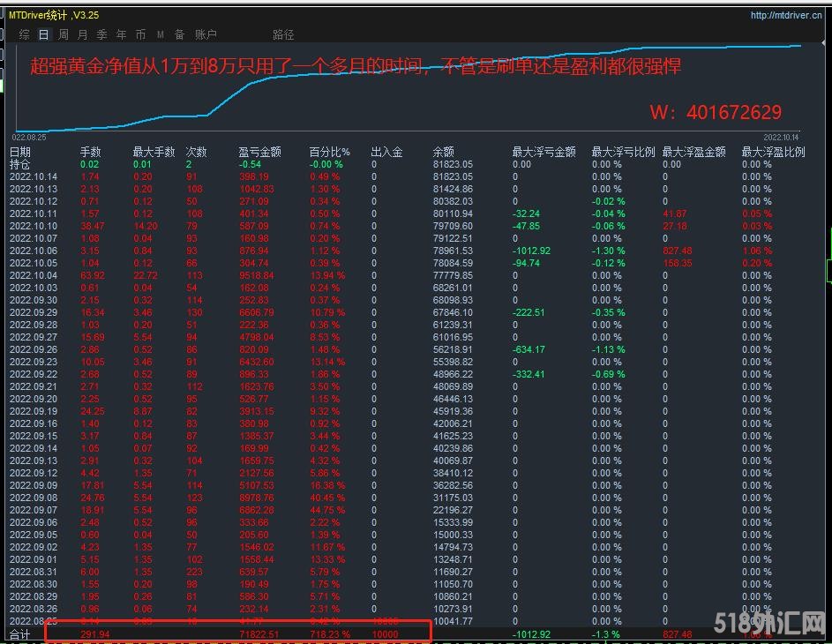832x644 pixels.
Task: Open the 月 monthly statistics tab
Action: (82, 35)
